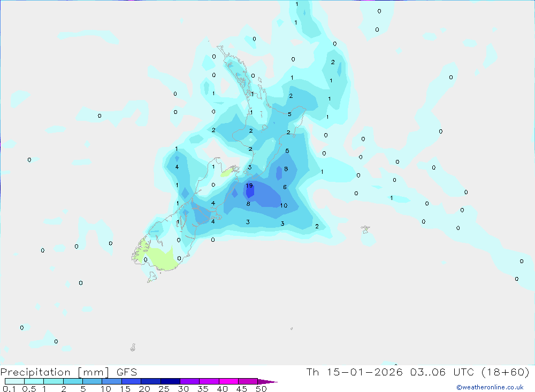Click the above-50 mm arrow tip of legend
The image size is (535, 392).
click(267, 381)
